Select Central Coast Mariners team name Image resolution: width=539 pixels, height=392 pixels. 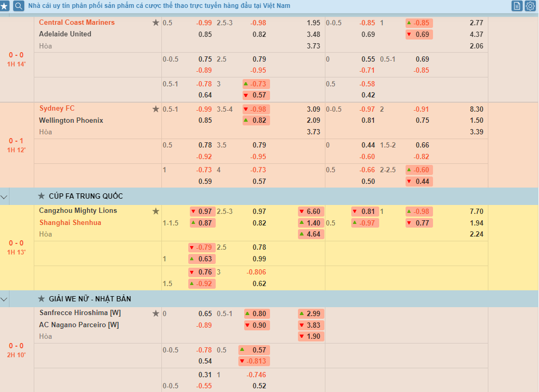[x=76, y=22]
